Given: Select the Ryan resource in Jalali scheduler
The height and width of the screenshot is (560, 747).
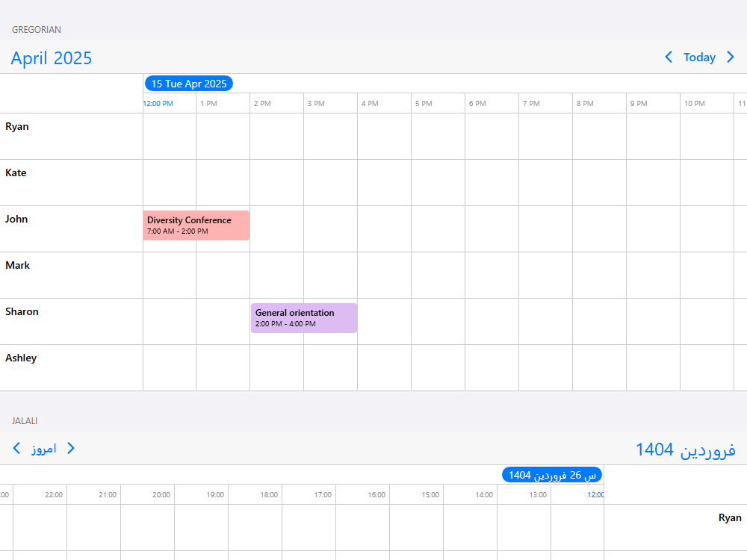Looking at the screenshot, I should tap(675, 528).
